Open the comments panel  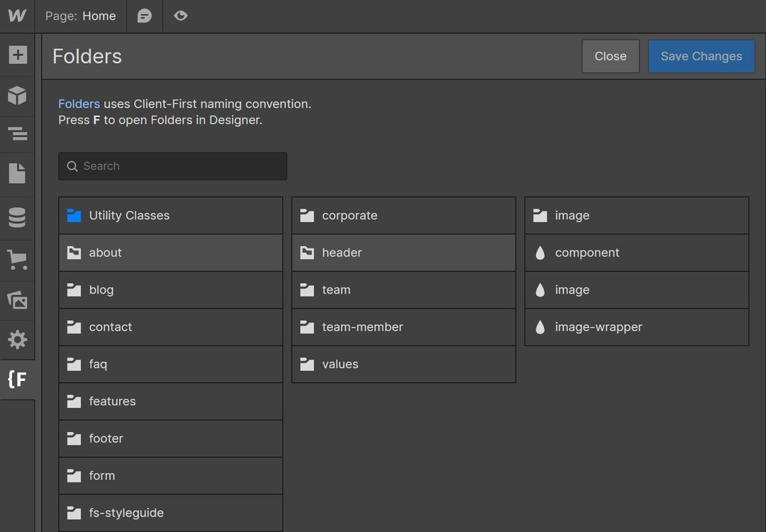coord(144,16)
